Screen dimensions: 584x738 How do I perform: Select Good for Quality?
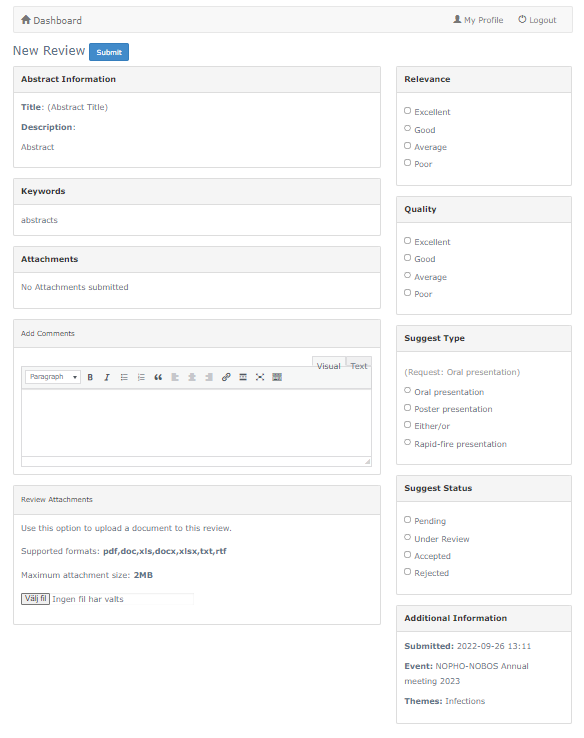[408, 258]
